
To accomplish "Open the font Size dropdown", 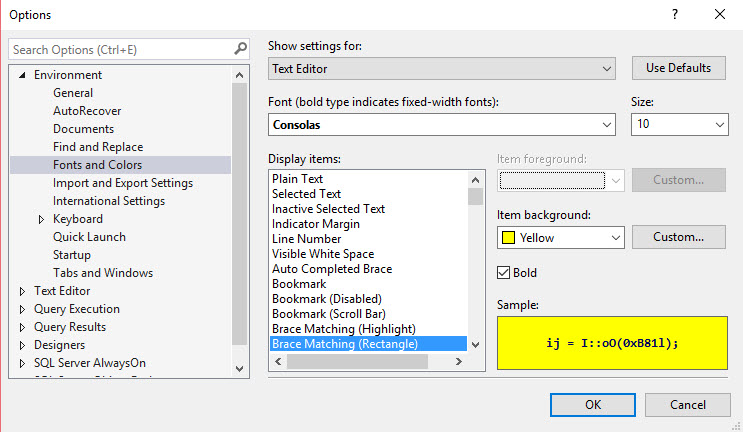I will click(679, 125).
